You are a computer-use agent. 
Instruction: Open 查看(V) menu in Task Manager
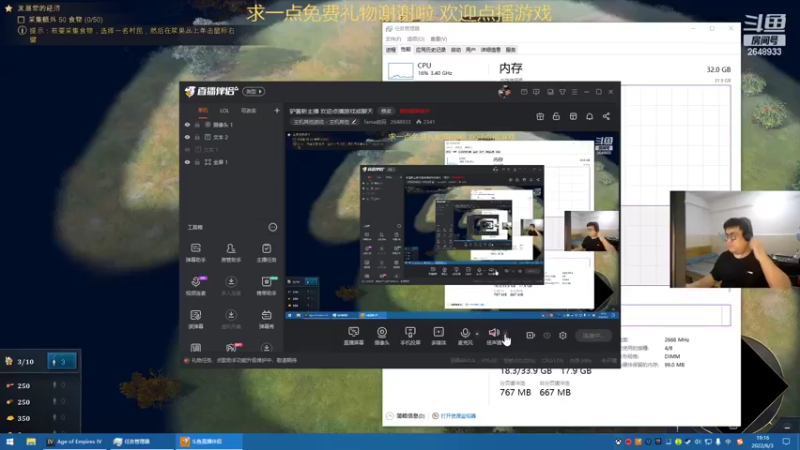438,39
